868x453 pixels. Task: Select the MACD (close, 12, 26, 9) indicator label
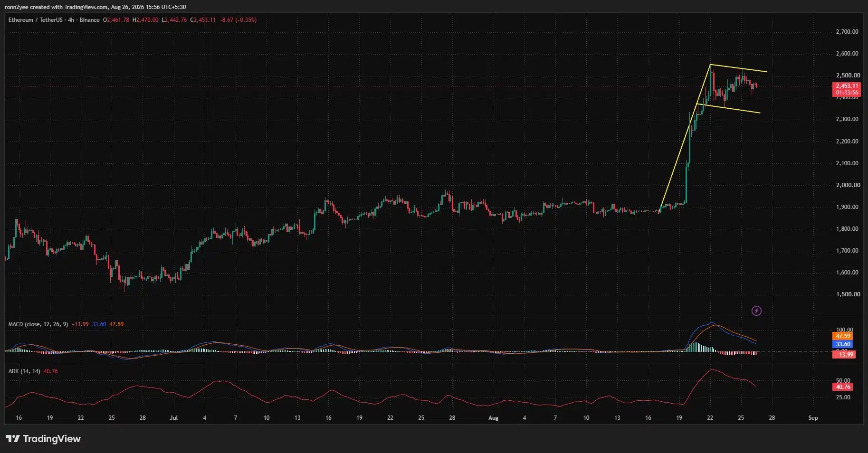pos(38,324)
